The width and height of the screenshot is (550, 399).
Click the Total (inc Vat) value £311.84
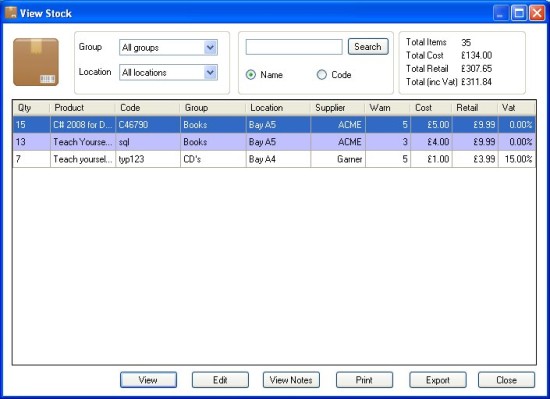click(x=476, y=82)
